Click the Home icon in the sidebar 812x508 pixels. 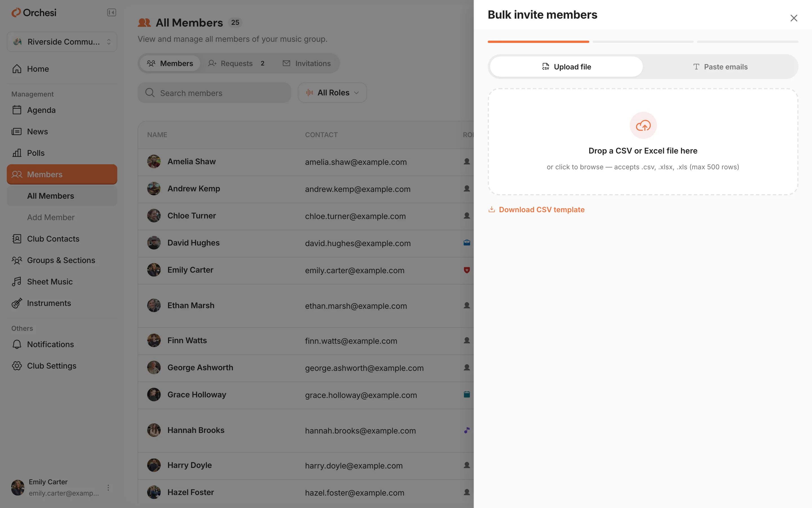(17, 69)
